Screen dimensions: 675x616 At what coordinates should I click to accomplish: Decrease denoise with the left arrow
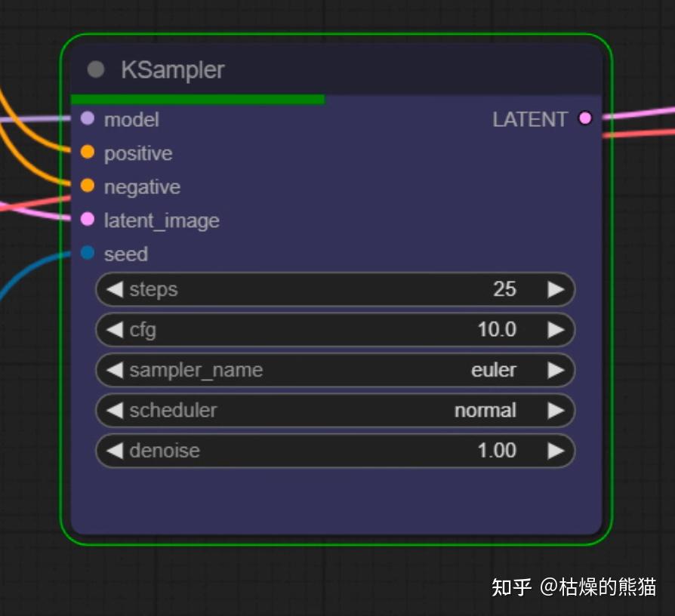point(115,451)
